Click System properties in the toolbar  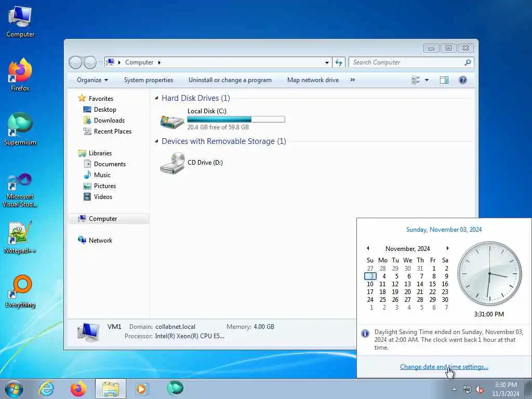149,80
